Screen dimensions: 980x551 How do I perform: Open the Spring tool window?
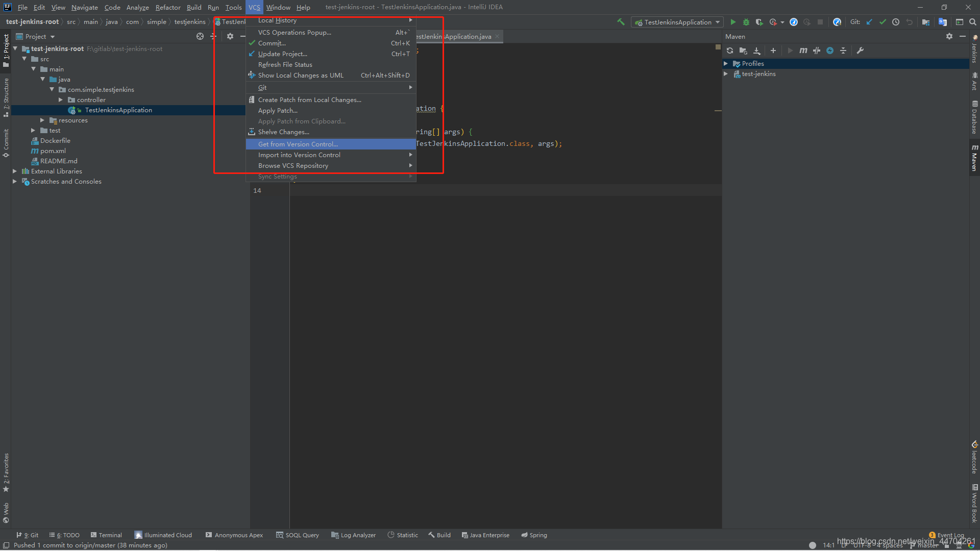[534, 535]
